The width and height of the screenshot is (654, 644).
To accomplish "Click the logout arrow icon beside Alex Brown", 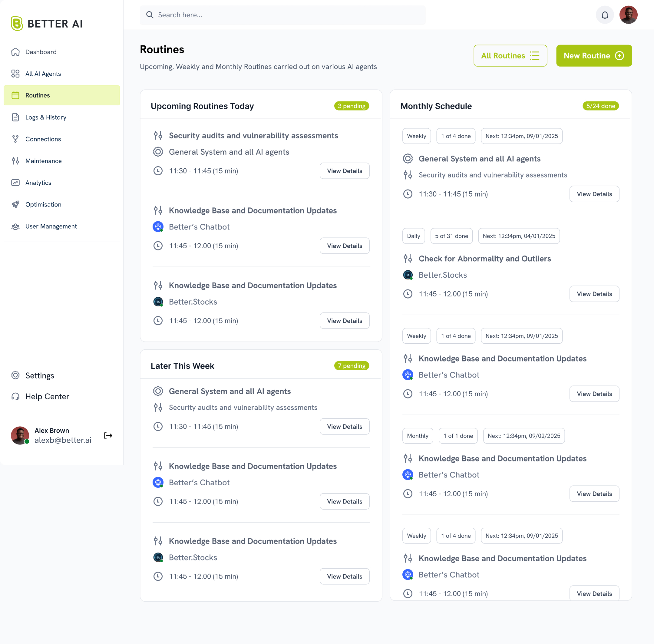I will click(108, 435).
